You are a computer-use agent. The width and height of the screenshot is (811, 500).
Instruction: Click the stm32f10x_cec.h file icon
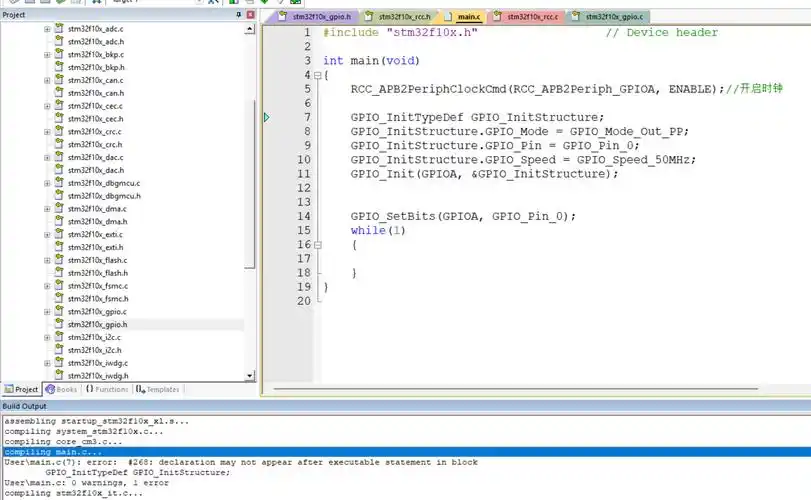[x=59, y=118]
